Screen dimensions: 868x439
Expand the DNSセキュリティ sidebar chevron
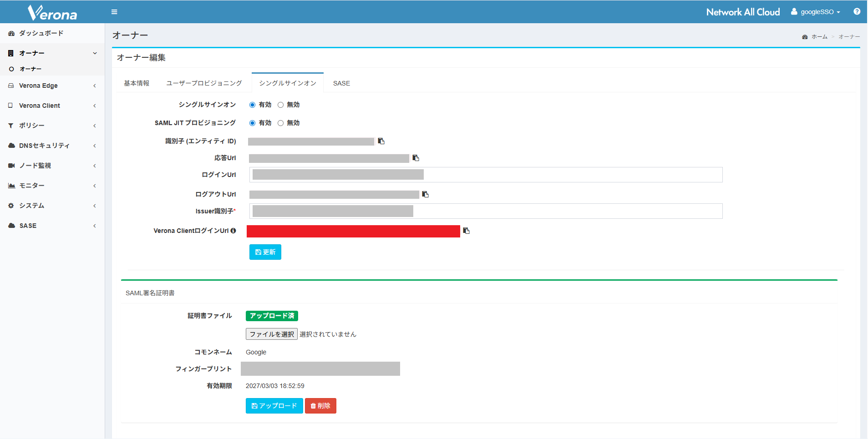click(x=95, y=146)
